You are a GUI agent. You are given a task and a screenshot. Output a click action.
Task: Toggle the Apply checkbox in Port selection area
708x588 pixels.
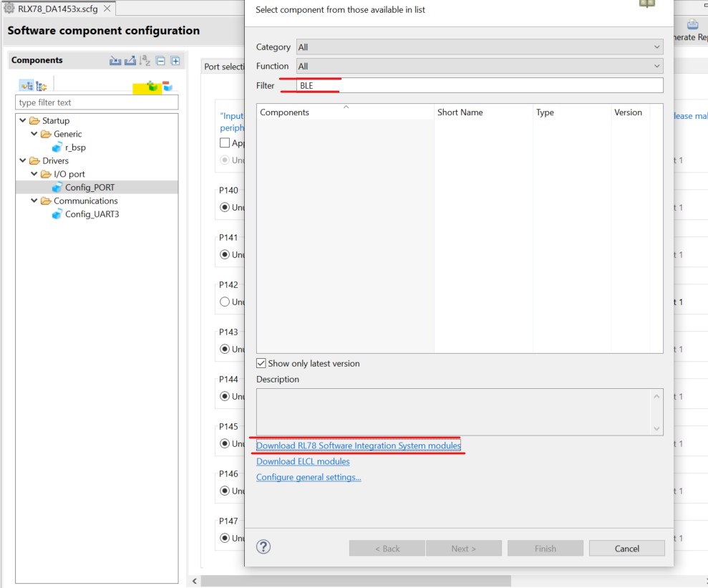[224, 143]
